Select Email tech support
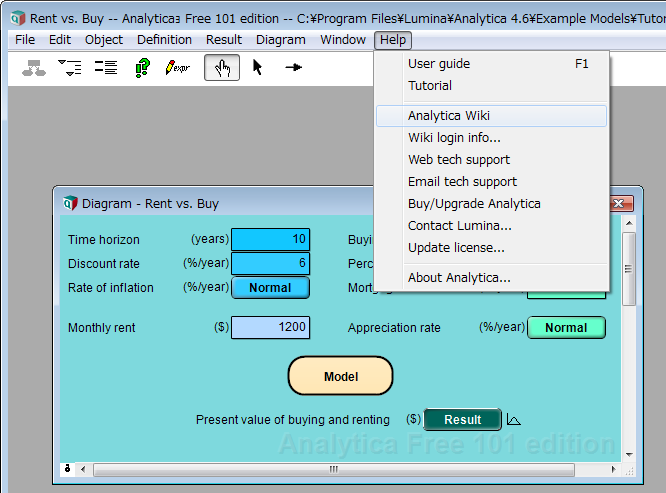Viewport: 666px width, 493px height. 491,182
